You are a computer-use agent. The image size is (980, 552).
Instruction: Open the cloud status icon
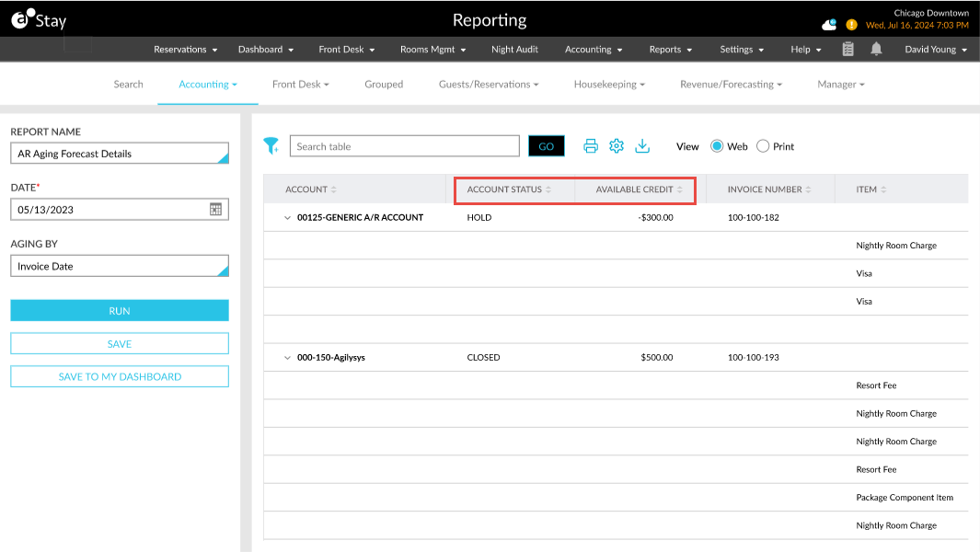pyautogui.click(x=829, y=25)
